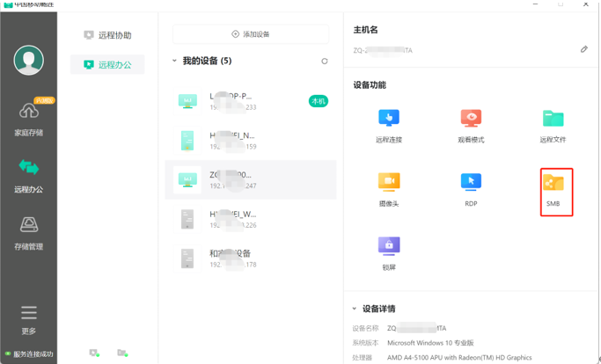The image size is (601, 364).
Task: Select the device tagged 本机
Action: [251, 101]
